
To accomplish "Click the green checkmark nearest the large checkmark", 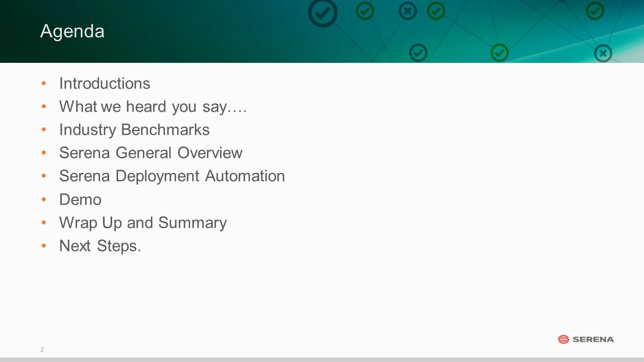I will (365, 11).
